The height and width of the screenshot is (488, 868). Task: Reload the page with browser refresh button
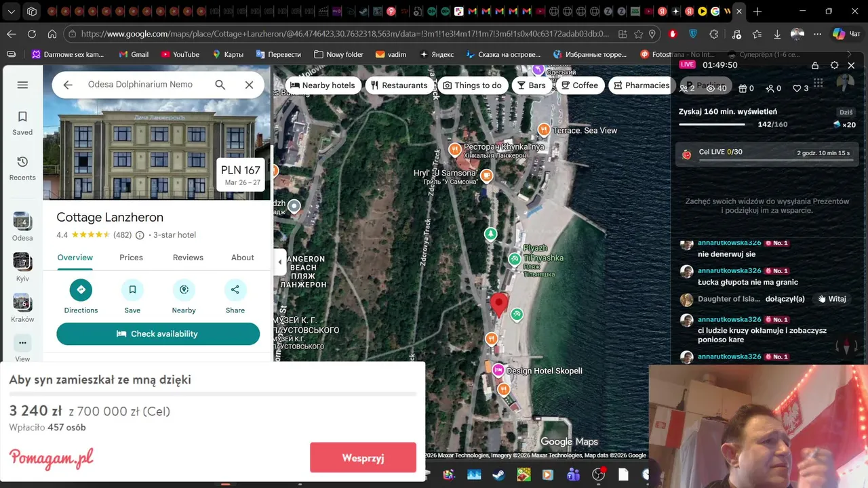(32, 34)
